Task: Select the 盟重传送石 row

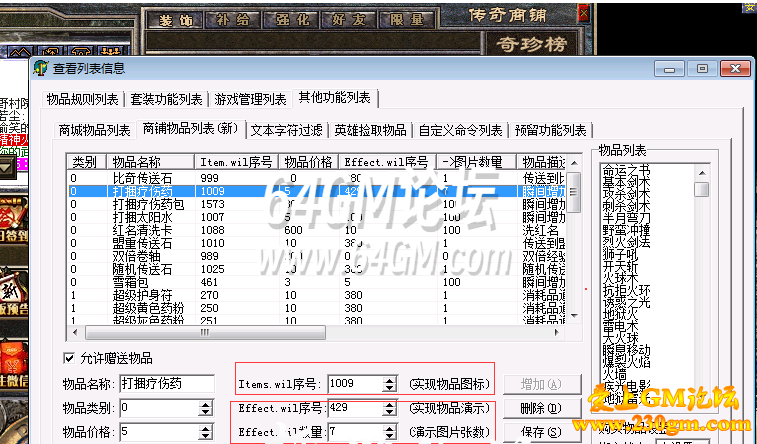Action: point(316,243)
